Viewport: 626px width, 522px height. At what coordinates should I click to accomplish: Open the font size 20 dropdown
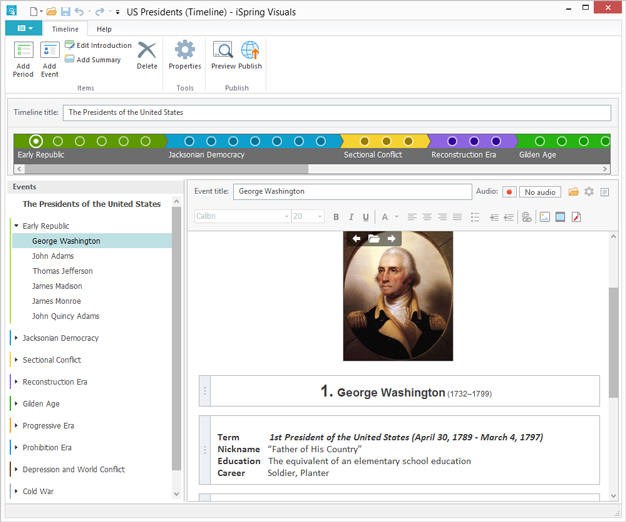click(319, 216)
